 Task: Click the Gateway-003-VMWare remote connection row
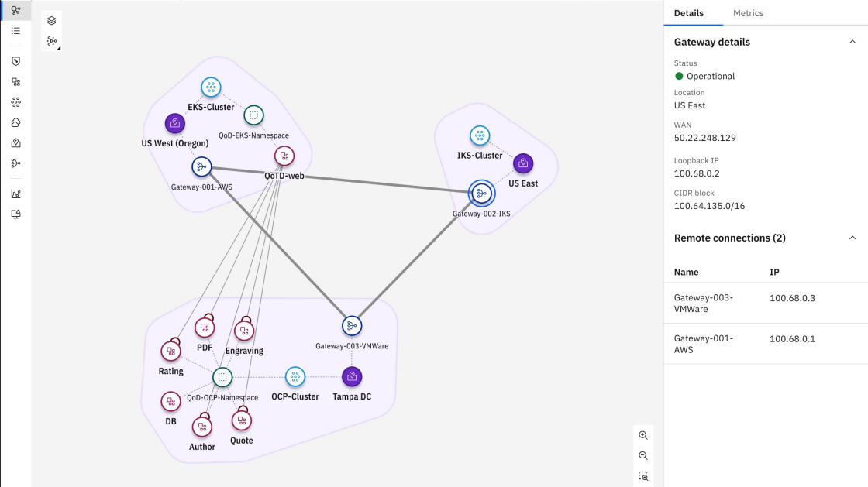pos(766,303)
